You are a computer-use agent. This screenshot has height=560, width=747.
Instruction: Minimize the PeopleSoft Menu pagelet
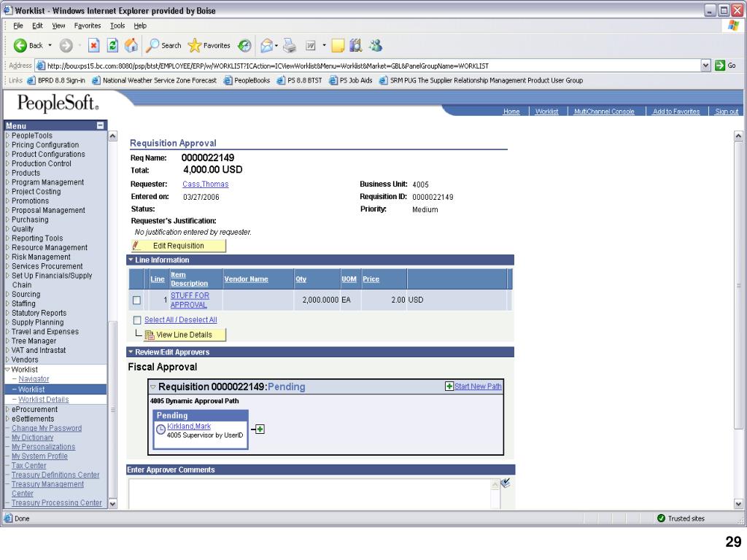[100, 125]
